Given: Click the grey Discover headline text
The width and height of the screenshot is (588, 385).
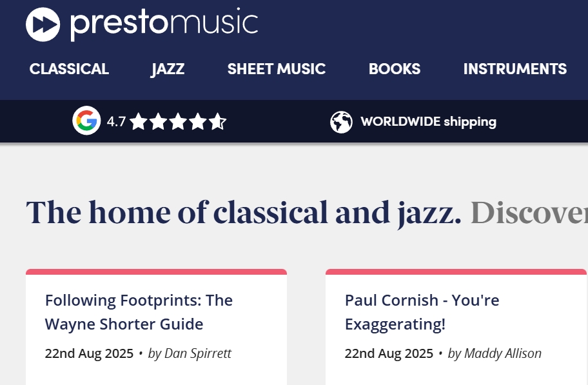Looking at the screenshot, I should click(529, 212).
